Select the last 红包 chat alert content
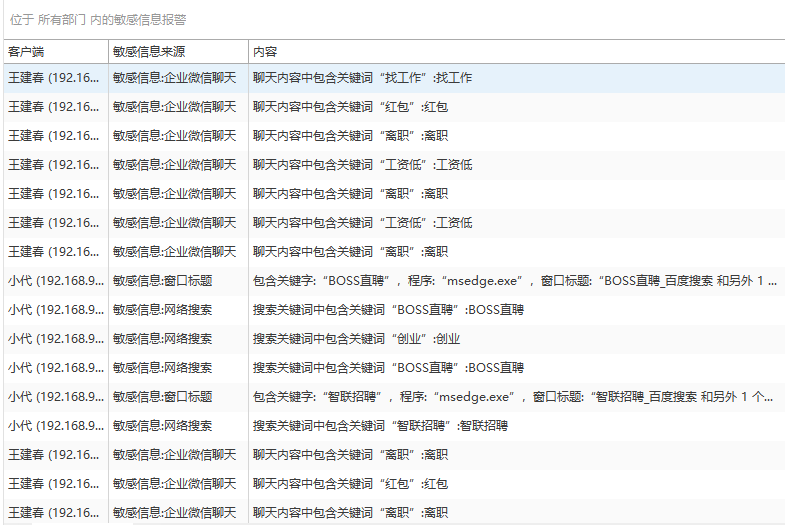The height and width of the screenshot is (525, 785). point(350,484)
